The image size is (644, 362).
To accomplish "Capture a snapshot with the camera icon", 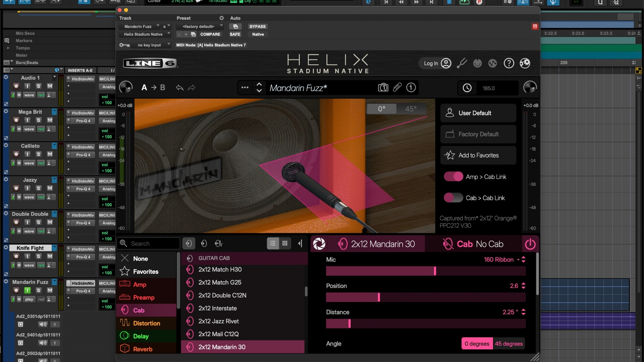I will point(383,87).
